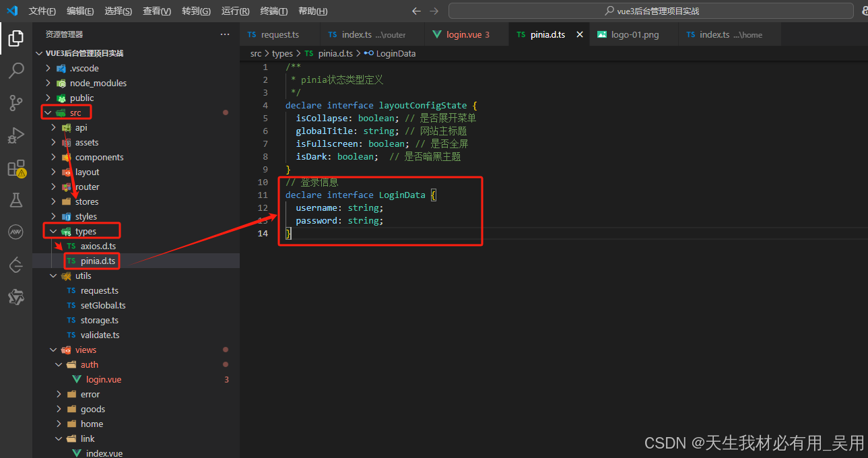868x458 pixels.
Task: Switch to the request.ts tab
Action: [x=279, y=34]
